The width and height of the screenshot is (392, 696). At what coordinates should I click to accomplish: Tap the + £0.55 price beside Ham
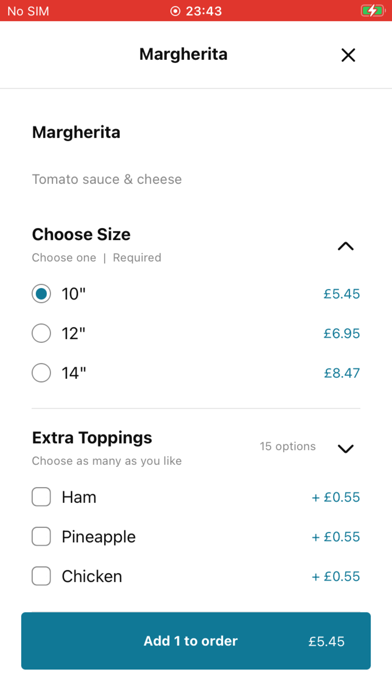point(336,497)
